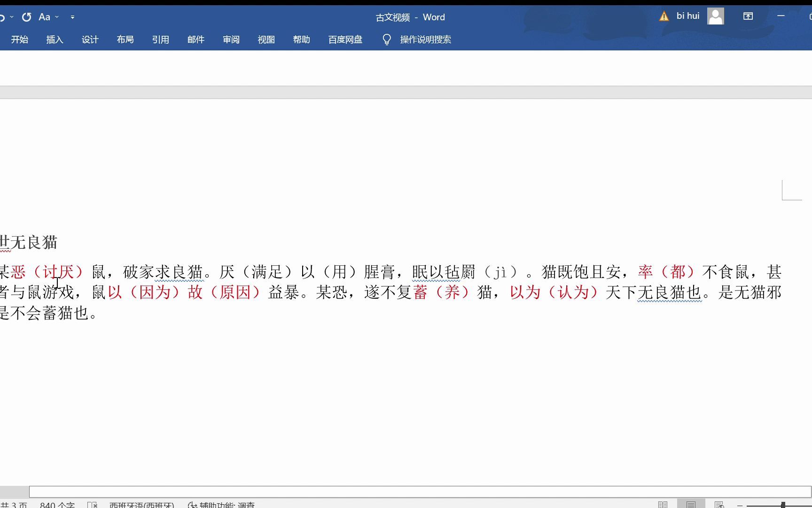Click the 西班牙语(西班牙) language indicator
The height and width of the screenshot is (508, 812).
point(141,505)
